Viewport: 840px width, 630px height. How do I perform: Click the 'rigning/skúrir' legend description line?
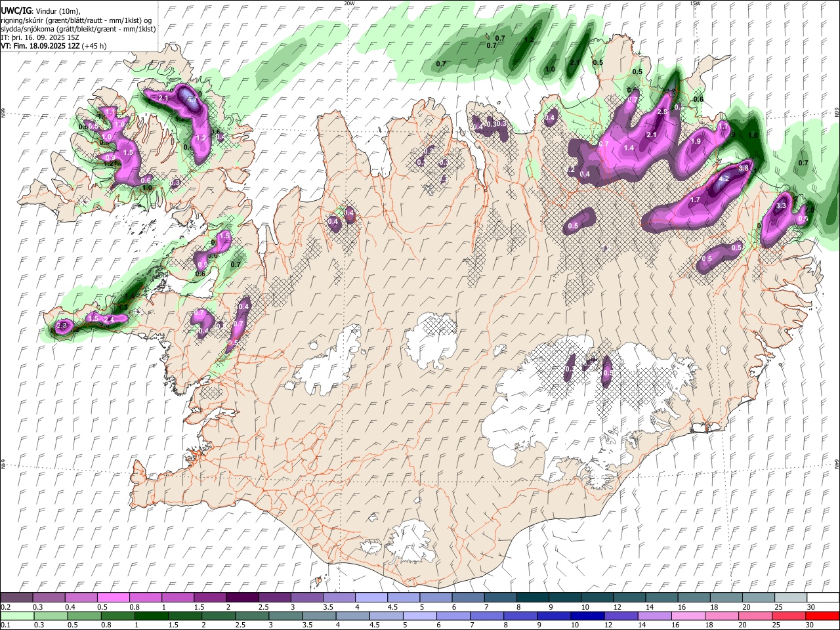click(76, 20)
